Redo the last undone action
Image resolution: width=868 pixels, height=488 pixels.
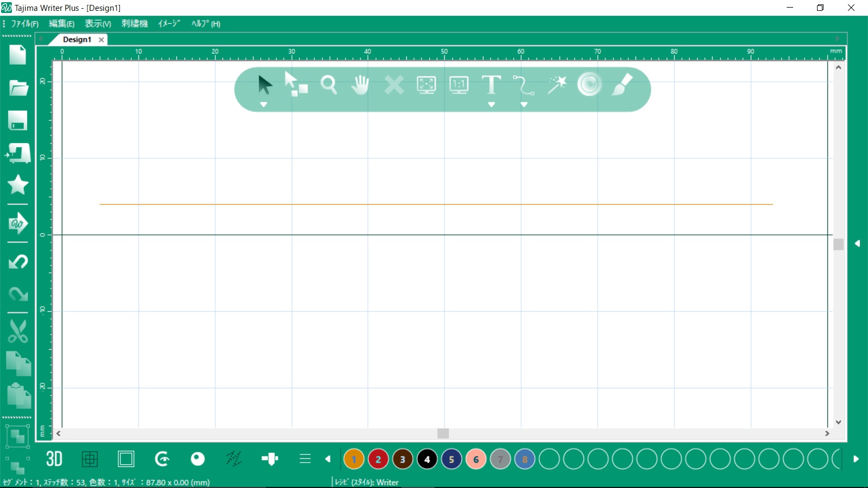click(18, 294)
